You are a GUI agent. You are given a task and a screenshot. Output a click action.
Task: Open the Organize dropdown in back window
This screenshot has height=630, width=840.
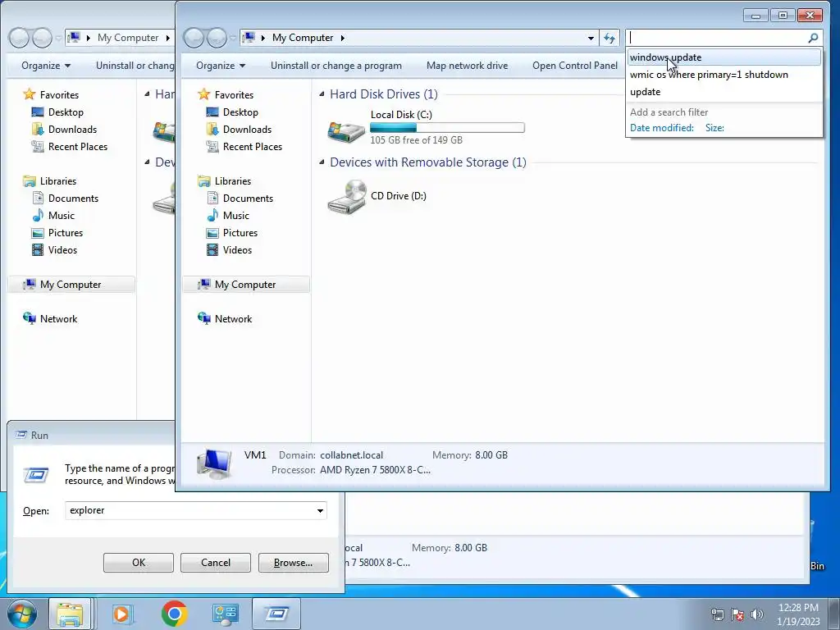point(46,66)
